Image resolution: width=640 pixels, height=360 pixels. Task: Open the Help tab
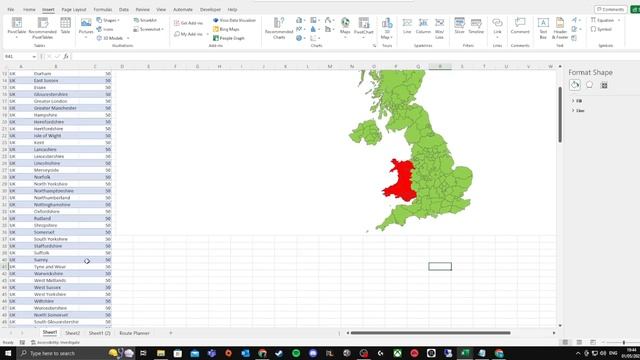pos(232,9)
